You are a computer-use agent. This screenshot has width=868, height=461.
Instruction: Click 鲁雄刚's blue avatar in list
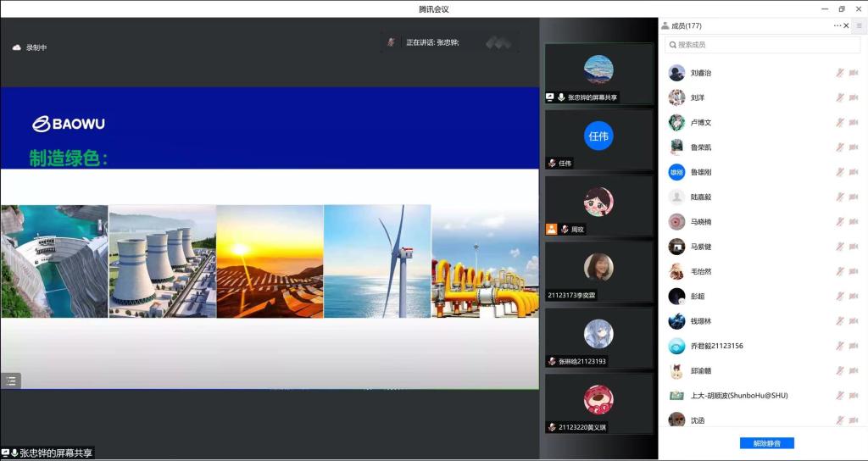[x=676, y=172]
